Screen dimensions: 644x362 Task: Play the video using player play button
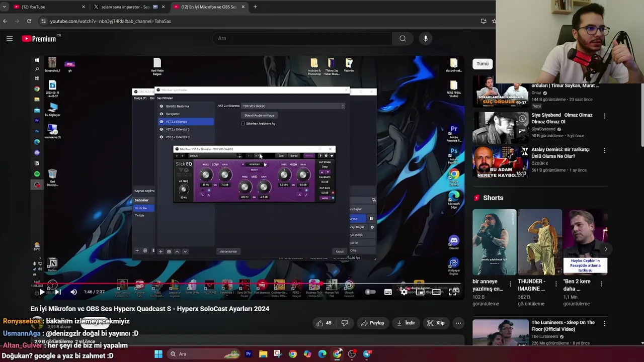click(x=42, y=292)
